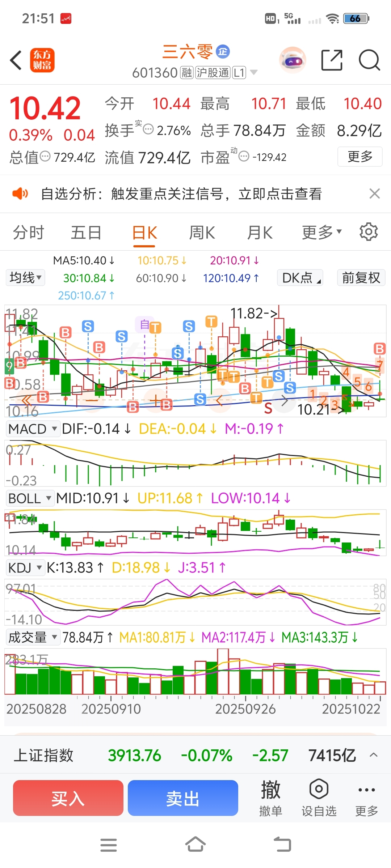Tap the KDJ curve chart

tap(195, 602)
